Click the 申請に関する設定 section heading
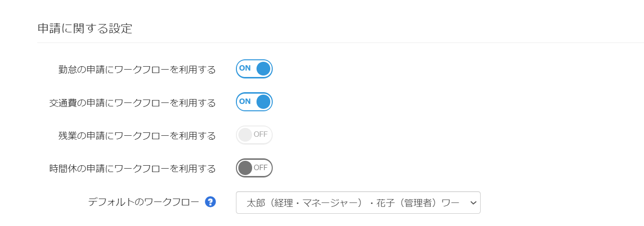This screenshot has height=226, width=644. [85, 28]
